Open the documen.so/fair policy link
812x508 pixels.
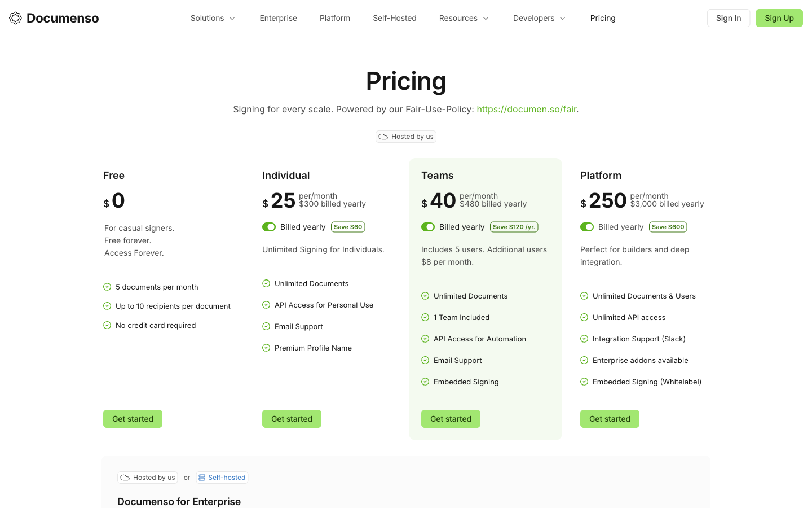tap(527, 109)
